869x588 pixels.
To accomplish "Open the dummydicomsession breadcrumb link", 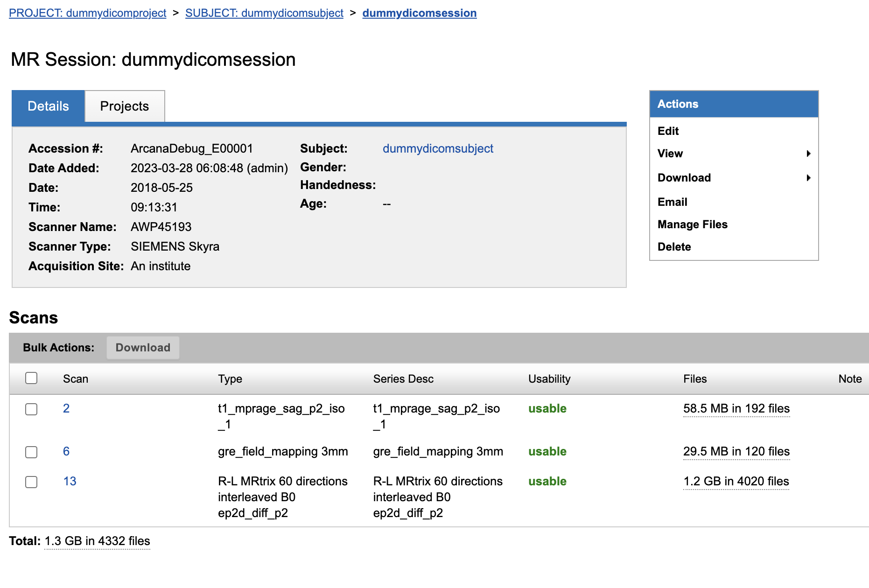I will point(420,13).
